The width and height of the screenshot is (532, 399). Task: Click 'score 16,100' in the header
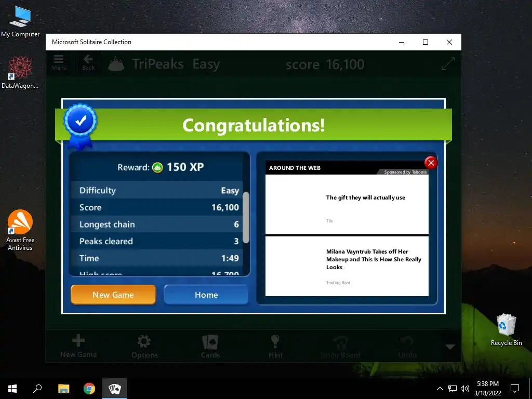[325, 64]
